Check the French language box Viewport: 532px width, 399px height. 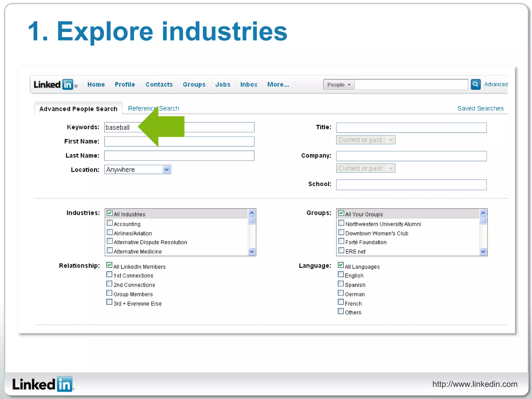tap(341, 302)
